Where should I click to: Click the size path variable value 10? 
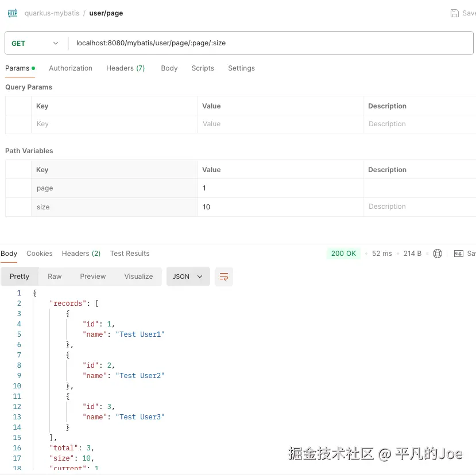[x=280, y=207]
